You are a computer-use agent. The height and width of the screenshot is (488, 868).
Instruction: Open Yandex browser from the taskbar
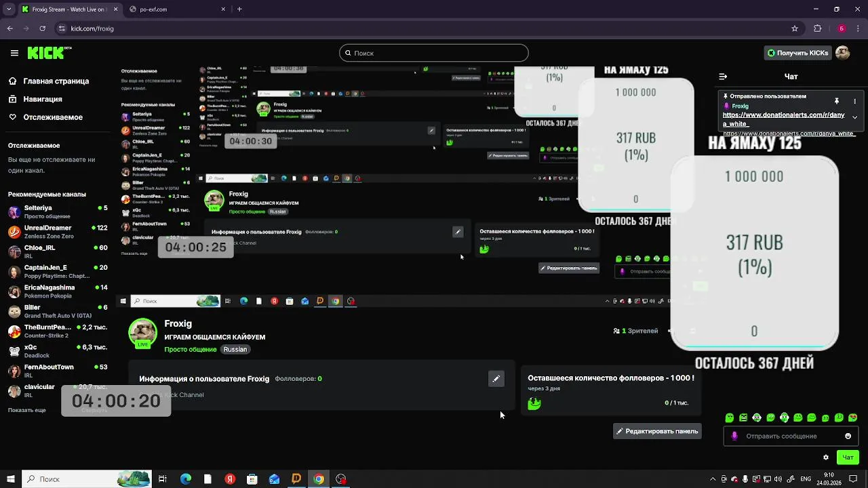230,479
